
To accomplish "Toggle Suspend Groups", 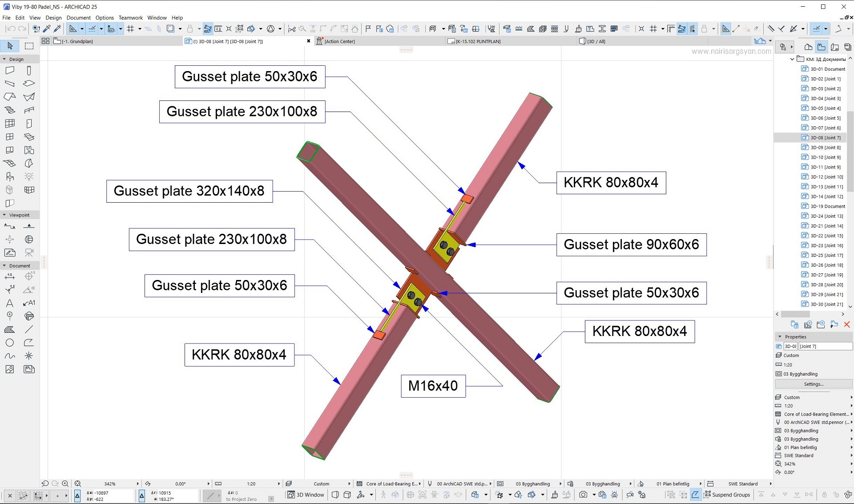I will [727, 495].
